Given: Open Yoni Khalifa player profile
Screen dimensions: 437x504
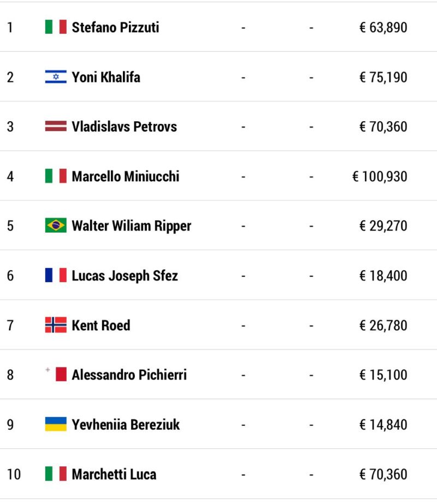Looking at the screenshot, I should click(x=106, y=77).
